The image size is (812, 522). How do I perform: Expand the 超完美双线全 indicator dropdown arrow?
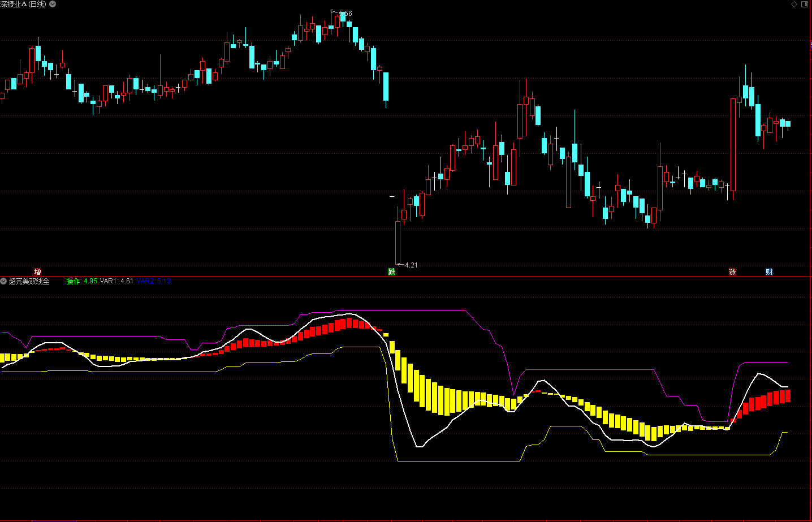coord(3,281)
